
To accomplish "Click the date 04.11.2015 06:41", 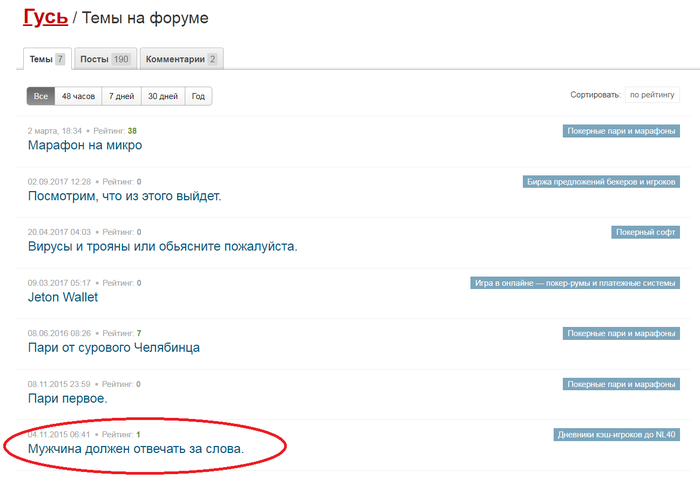I will [x=59, y=434].
